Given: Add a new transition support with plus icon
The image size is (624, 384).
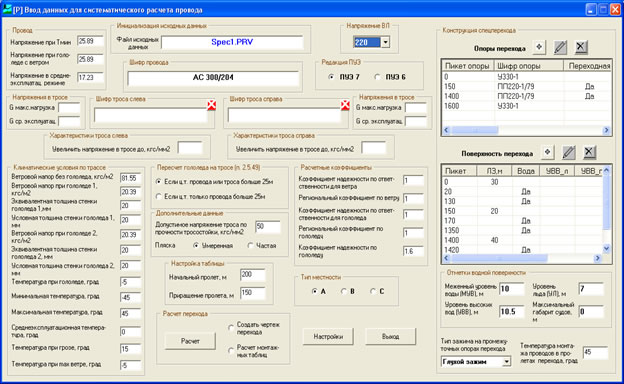Looking at the screenshot, I should click(539, 47).
